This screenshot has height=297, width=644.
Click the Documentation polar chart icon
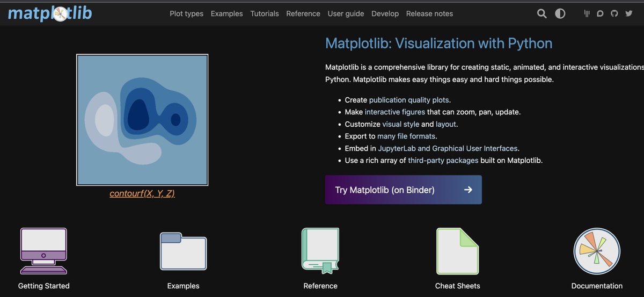click(x=597, y=251)
